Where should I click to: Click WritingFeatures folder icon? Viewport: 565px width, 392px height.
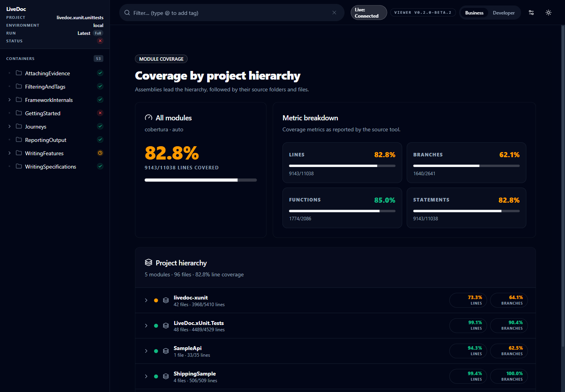click(19, 153)
